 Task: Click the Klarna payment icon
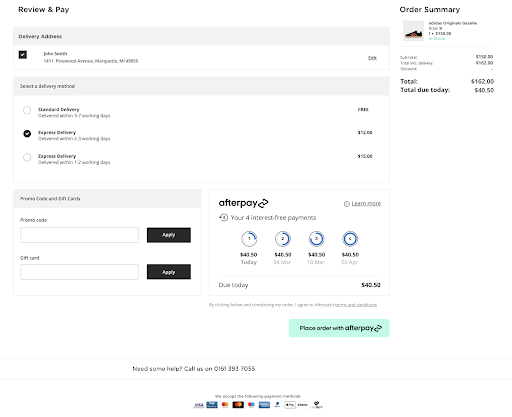tap(303, 405)
